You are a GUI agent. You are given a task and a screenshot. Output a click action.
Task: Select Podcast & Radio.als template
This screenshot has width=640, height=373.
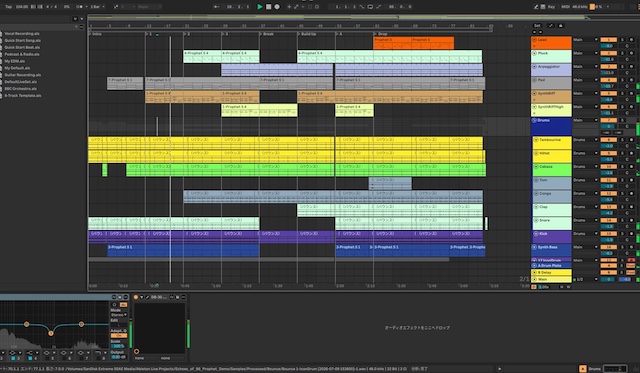22,54
